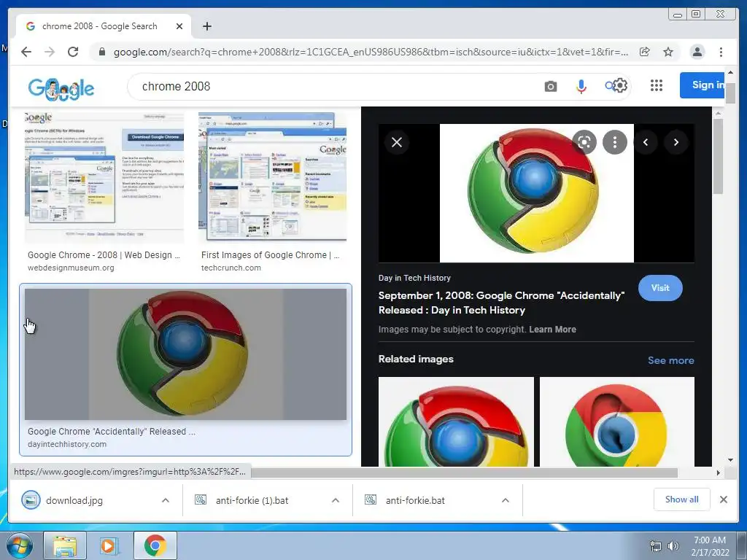
Task: Open quick settings gear icon
Action: tap(620, 86)
